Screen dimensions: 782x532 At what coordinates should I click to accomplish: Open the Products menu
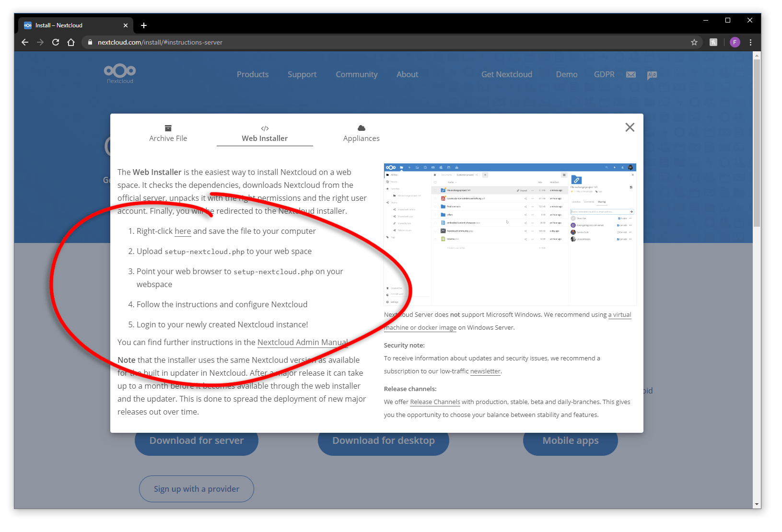[x=253, y=74]
